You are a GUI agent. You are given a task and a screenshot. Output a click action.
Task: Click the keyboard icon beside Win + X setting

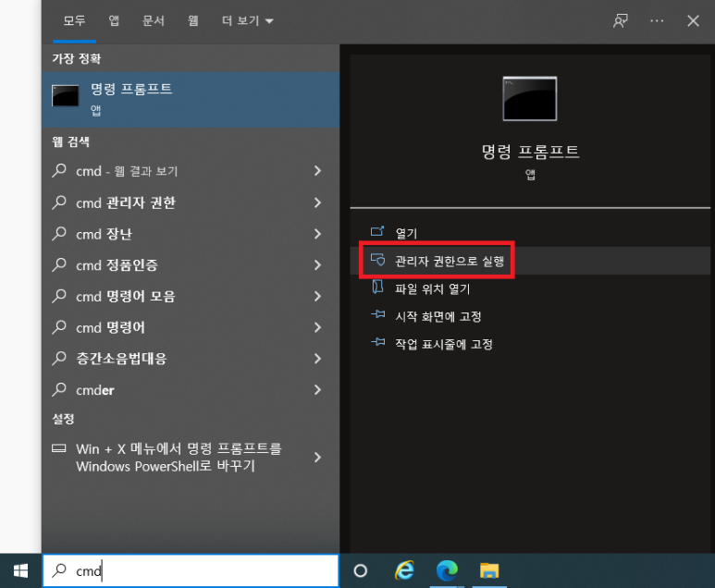click(x=59, y=448)
